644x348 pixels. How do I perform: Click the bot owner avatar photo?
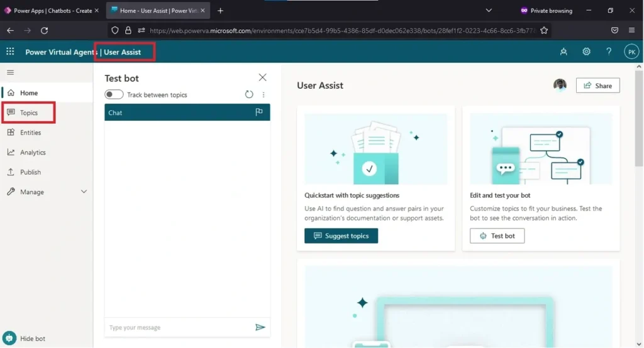point(560,85)
